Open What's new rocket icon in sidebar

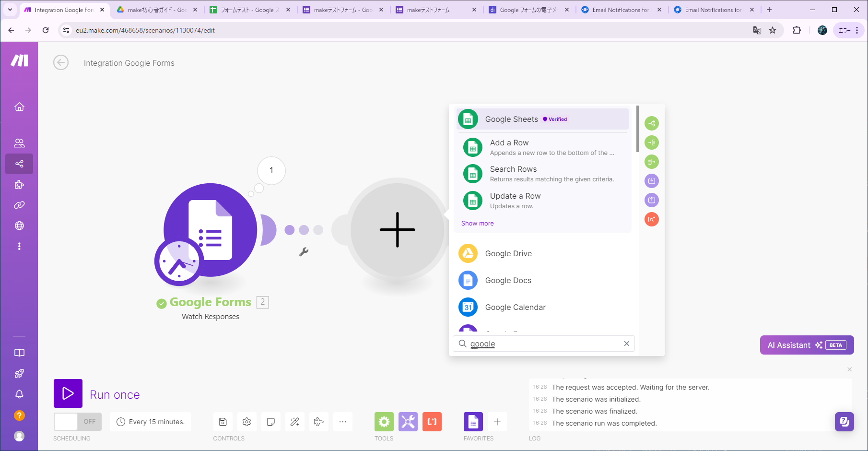[x=19, y=373]
